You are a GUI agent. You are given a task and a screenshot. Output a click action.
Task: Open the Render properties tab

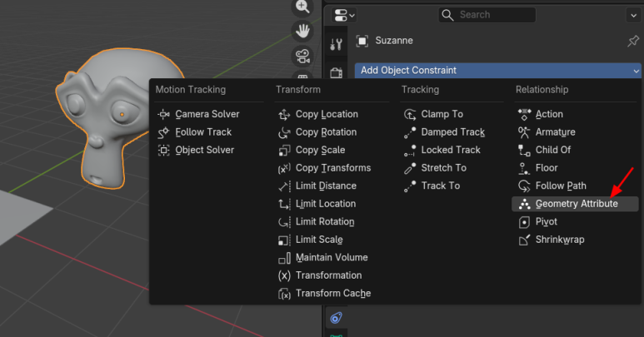pos(336,72)
